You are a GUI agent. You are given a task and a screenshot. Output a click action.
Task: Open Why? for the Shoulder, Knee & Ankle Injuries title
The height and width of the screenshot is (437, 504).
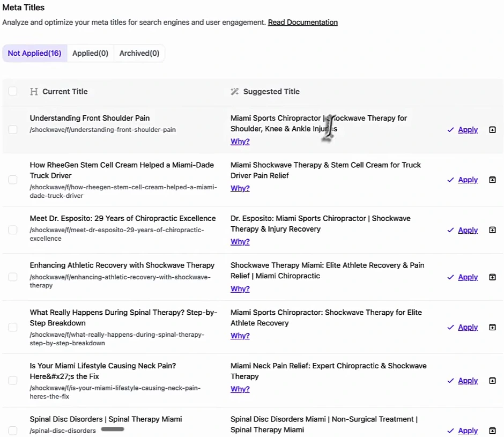(240, 141)
